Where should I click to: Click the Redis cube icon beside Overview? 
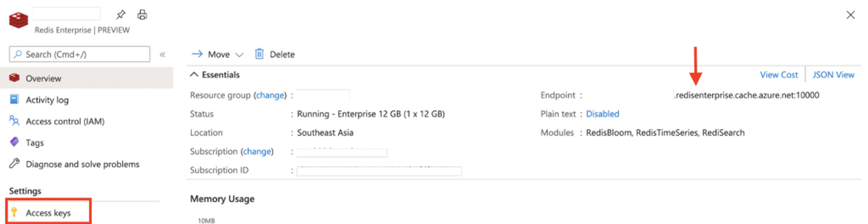14,78
